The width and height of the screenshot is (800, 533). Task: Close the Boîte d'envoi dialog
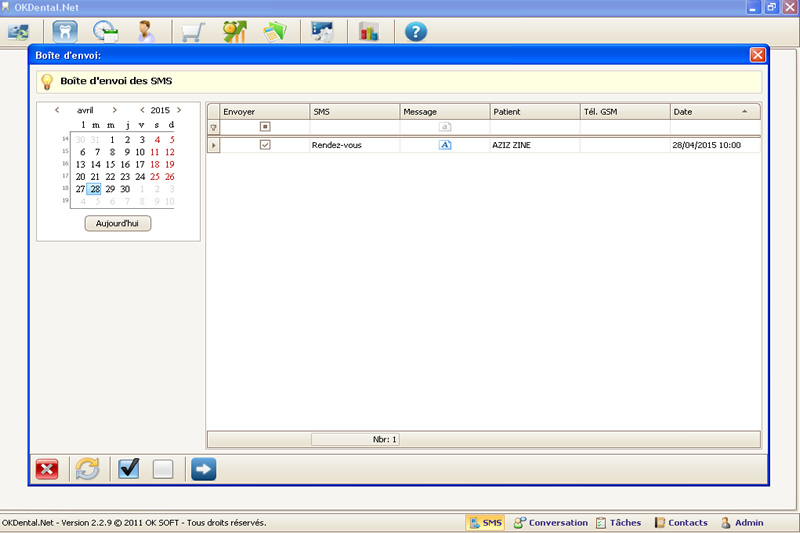(x=757, y=55)
